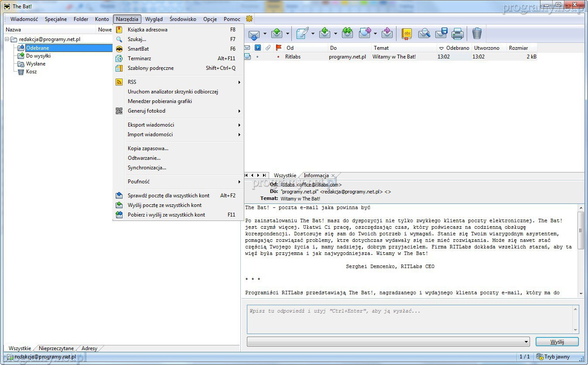The width and height of the screenshot is (588, 365).
Task: Select Terminarz in the open menu
Action: tap(139, 59)
